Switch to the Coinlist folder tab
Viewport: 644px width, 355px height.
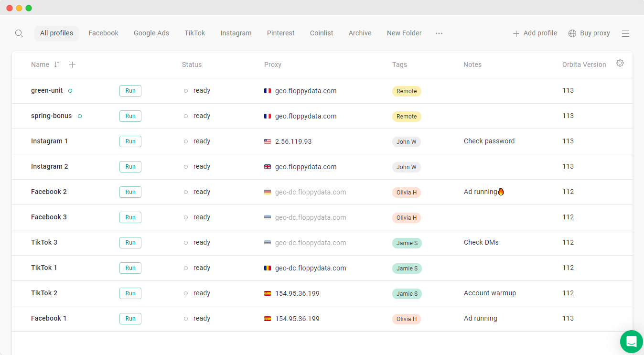coord(322,33)
